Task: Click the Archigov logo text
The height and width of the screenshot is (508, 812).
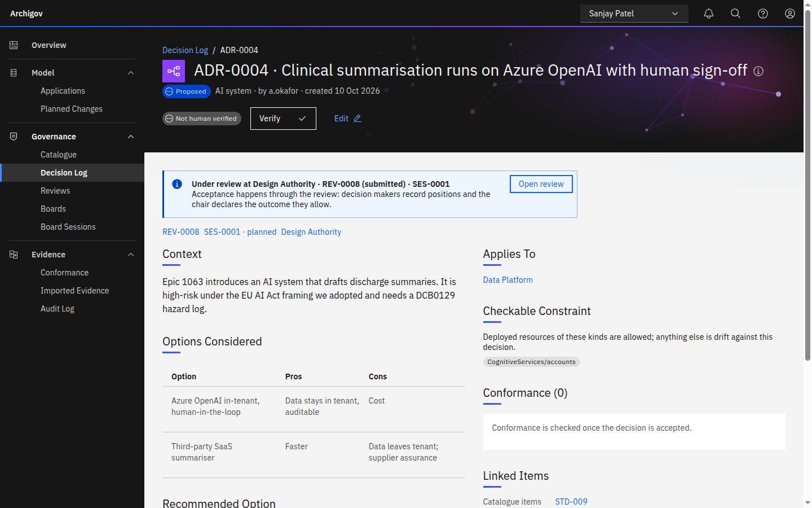Action: [x=27, y=14]
